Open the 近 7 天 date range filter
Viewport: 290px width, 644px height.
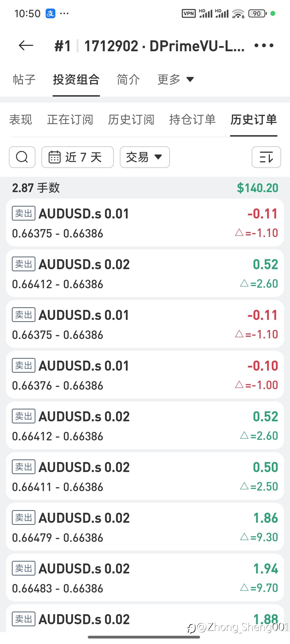77,157
